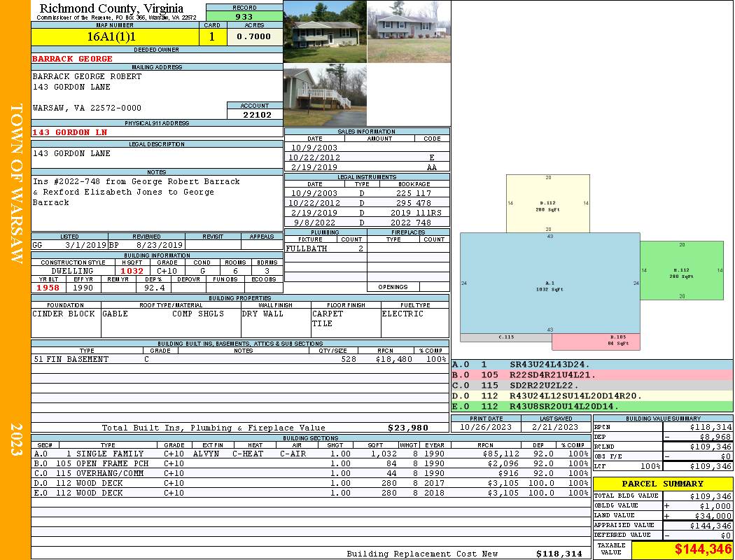This screenshot has width=735, height=560.
Task: Select acres value 0.7000
Action: tap(254, 36)
